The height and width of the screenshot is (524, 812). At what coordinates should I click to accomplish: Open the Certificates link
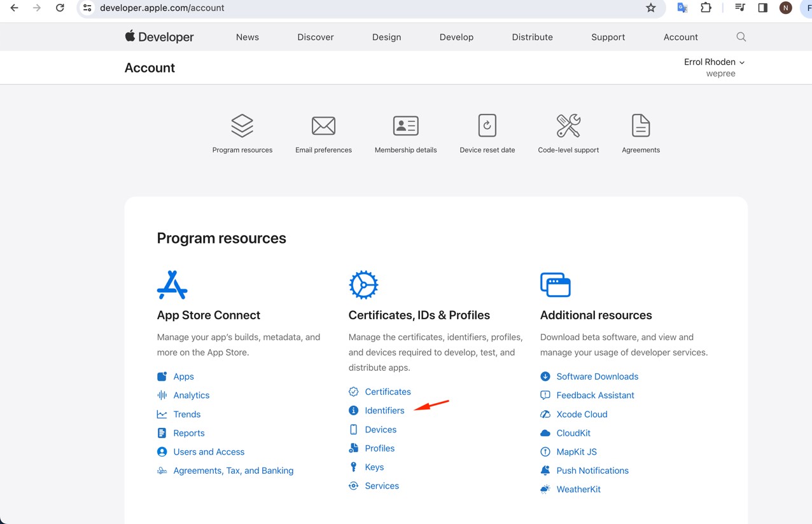tap(388, 392)
